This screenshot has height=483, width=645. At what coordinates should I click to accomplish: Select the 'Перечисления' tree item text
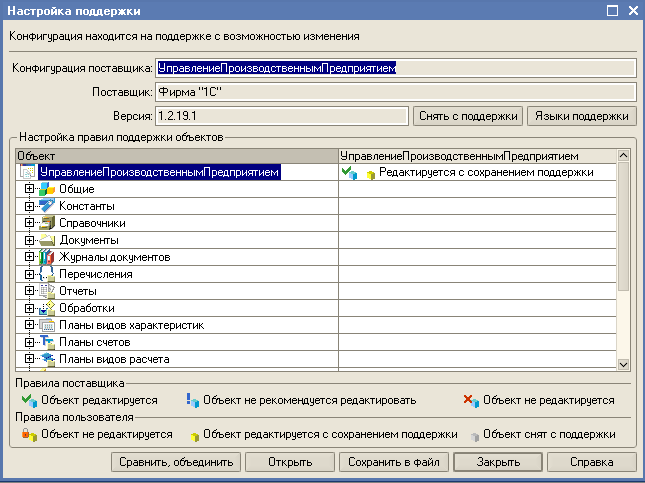point(95,274)
